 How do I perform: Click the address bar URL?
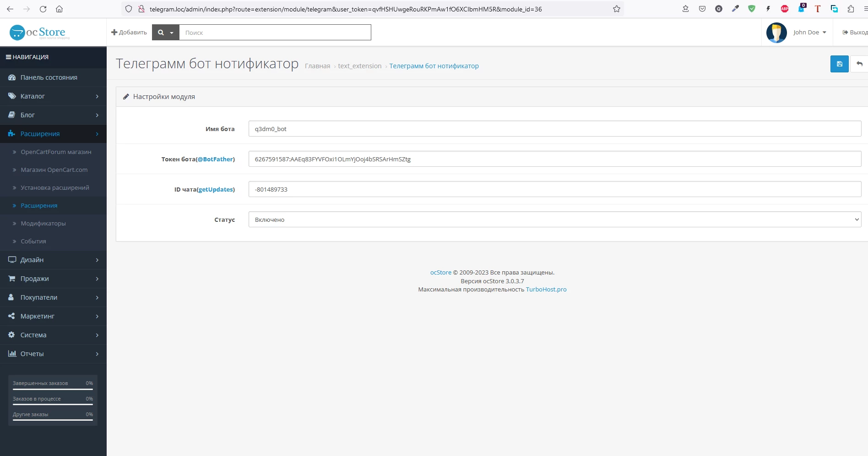[x=346, y=9]
